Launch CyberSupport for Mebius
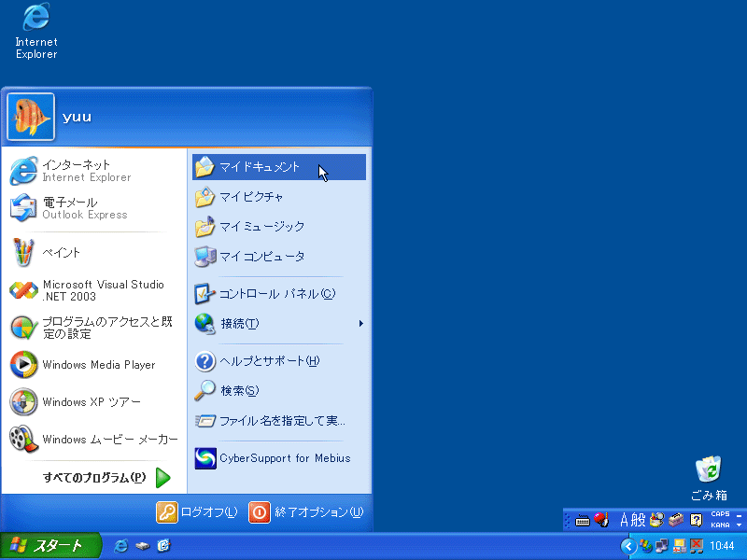747x560 pixels. coord(279,458)
